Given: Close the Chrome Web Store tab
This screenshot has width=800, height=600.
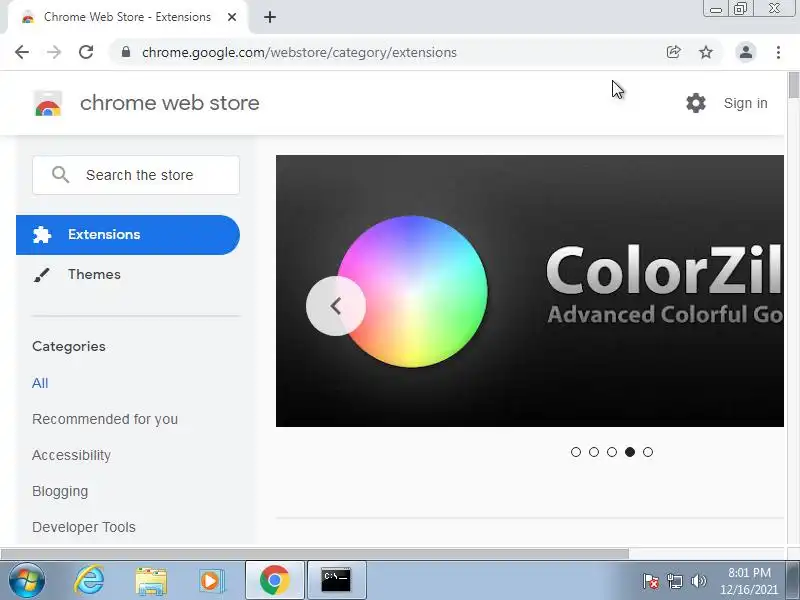Looking at the screenshot, I should coord(232,17).
